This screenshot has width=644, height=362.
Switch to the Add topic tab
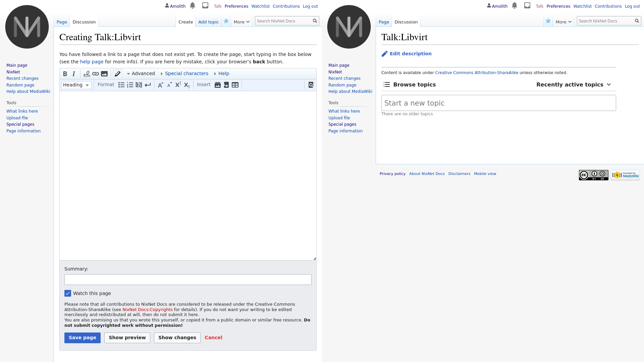208,22
